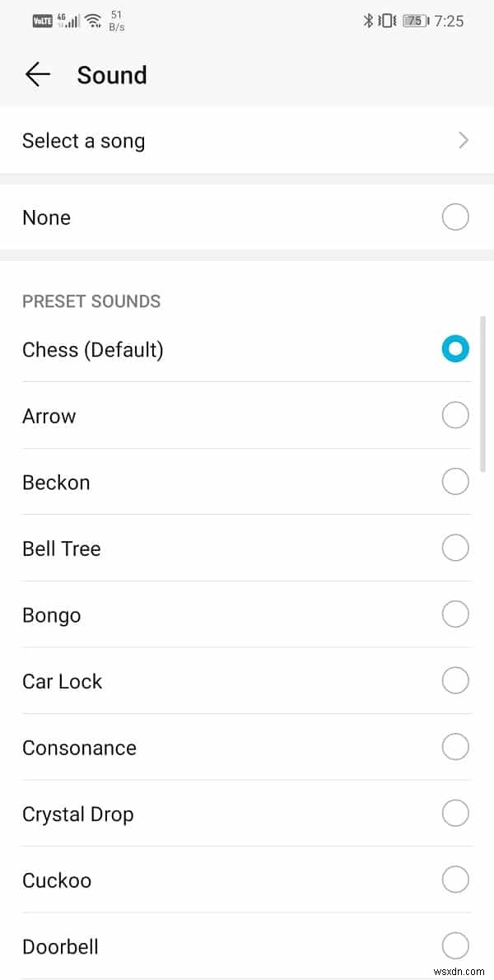Tap the battery indicator showing 75

[x=413, y=21]
